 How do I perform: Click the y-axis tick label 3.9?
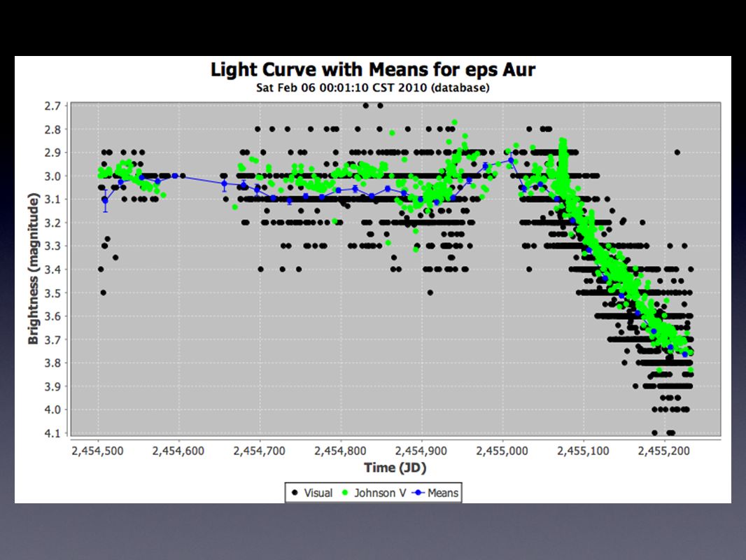click(52, 386)
